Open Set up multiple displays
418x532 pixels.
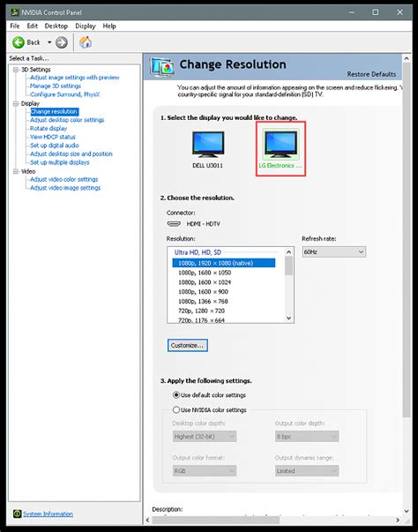60,162
